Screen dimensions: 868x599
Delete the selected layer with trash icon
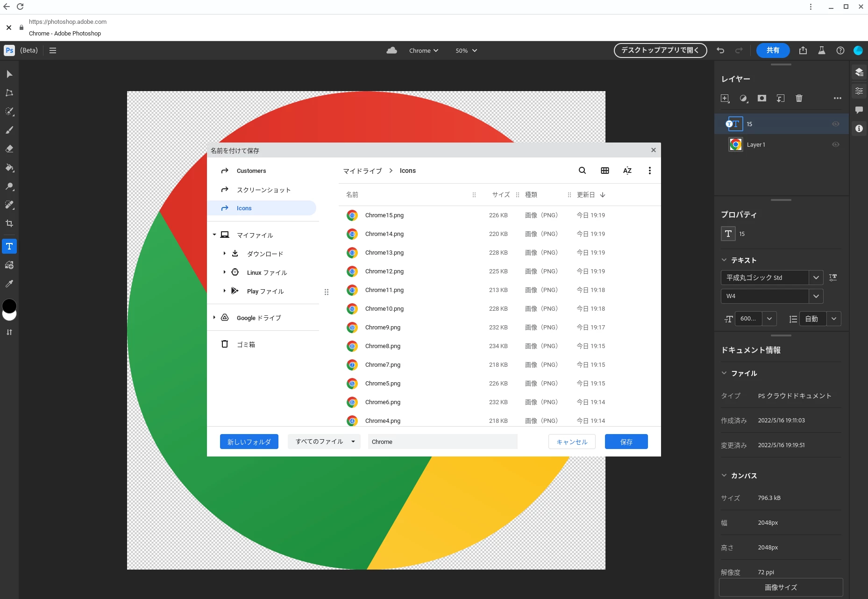(x=799, y=98)
